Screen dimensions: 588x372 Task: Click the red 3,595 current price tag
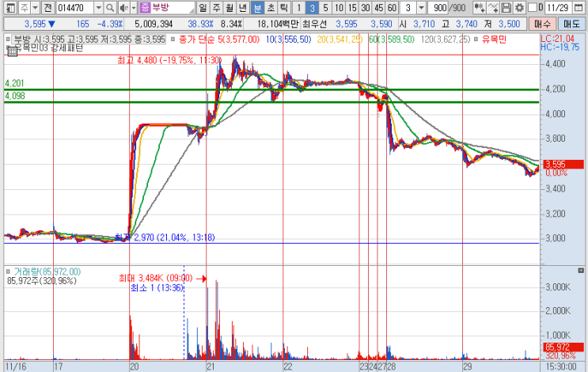563,165
